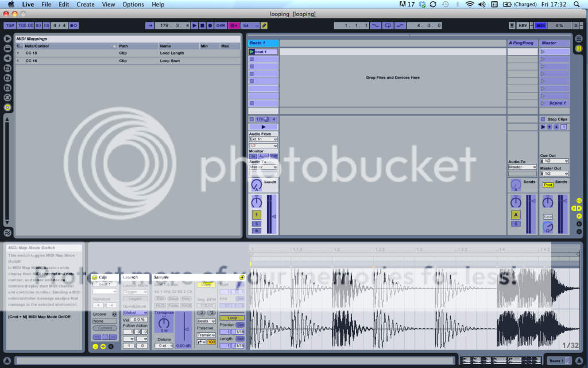Screen dimensions: 588x368
Task: Toggle the MIDI map mode switch
Action: coord(540,25)
